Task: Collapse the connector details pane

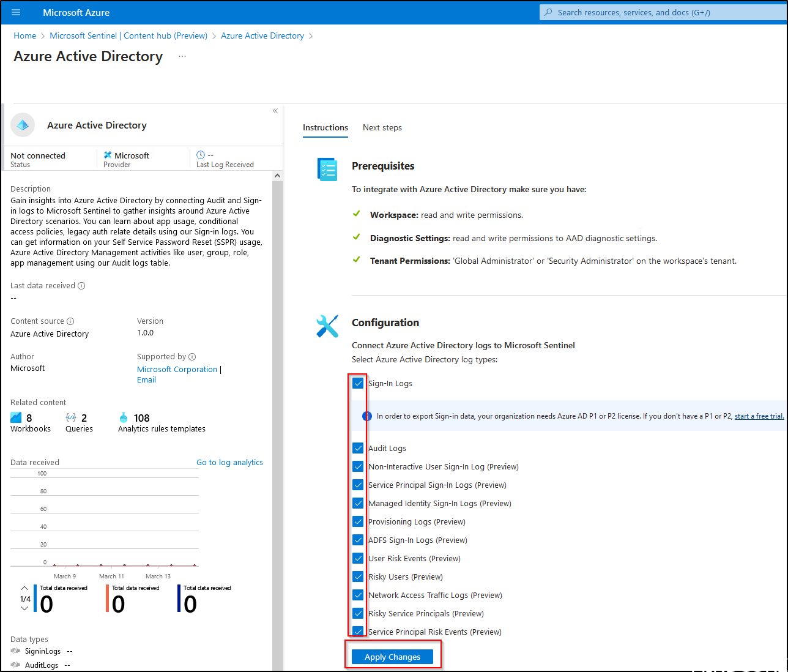Action: [275, 111]
